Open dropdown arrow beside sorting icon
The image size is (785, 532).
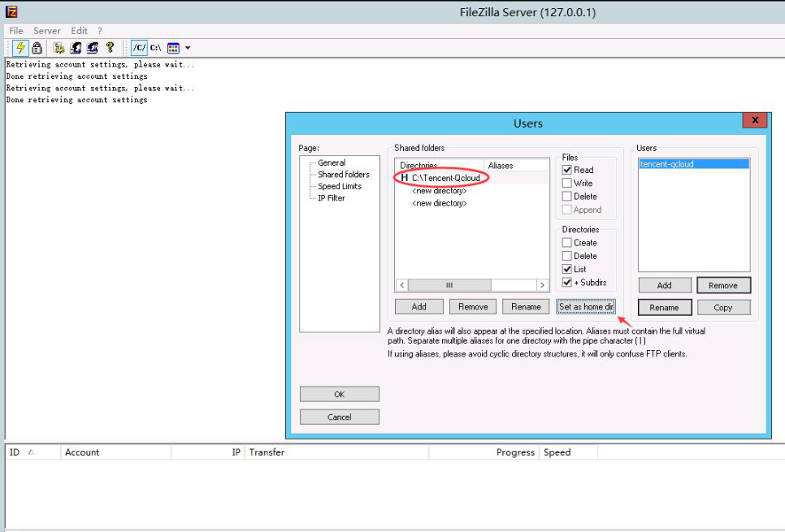(188, 48)
